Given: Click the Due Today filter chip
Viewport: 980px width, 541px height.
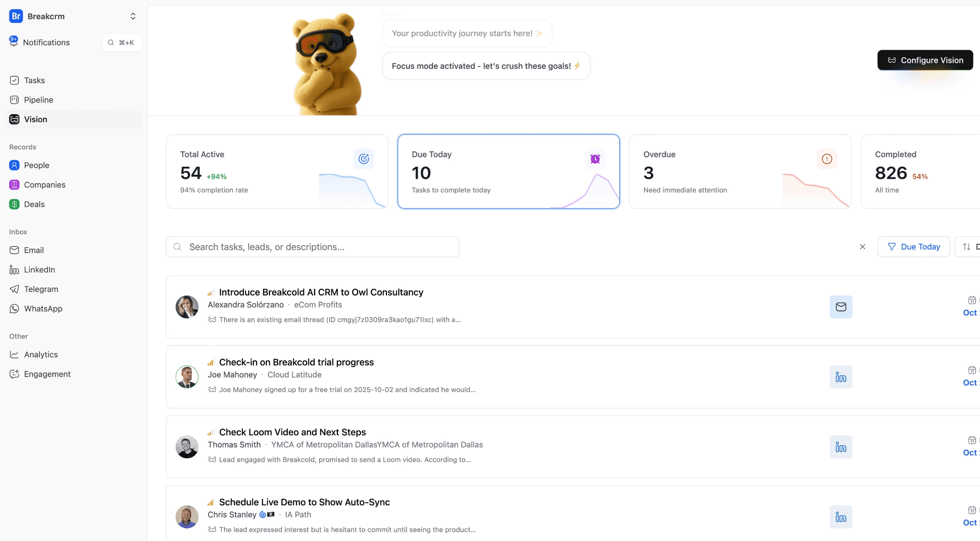Looking at the screenshot, I should pos(914,247).
